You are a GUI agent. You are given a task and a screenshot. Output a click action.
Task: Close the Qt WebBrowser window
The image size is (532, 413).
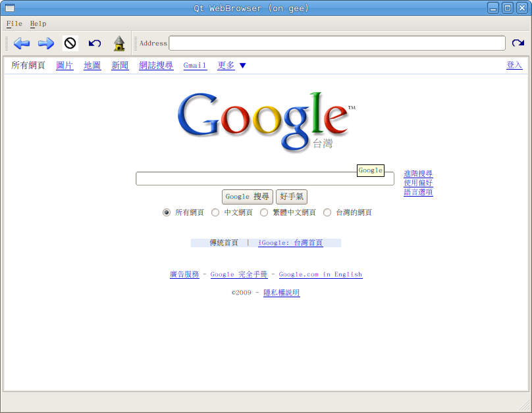tap(522, 8)
